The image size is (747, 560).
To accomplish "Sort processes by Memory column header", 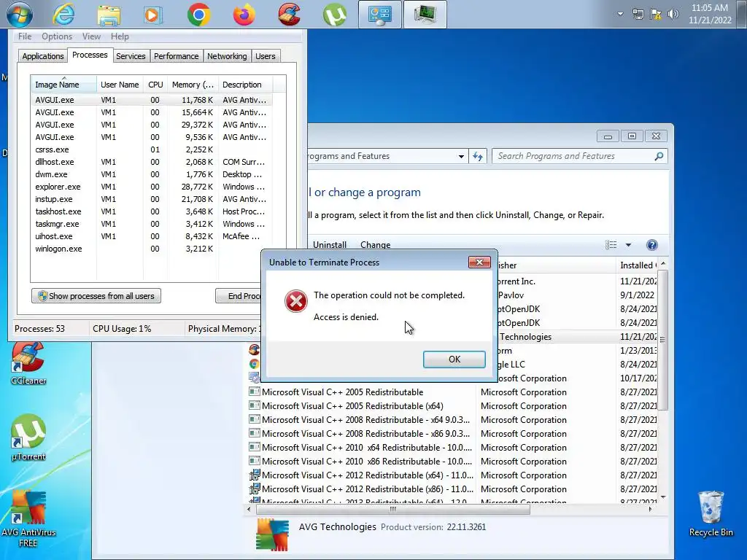I will point(193,85).
